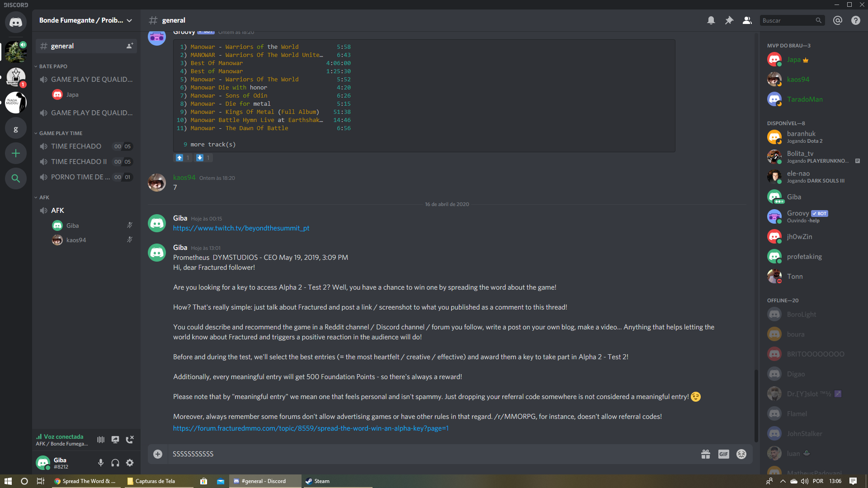Click the Buscar search field
Viewport: 868px width, 488px height.
(792, 20)
